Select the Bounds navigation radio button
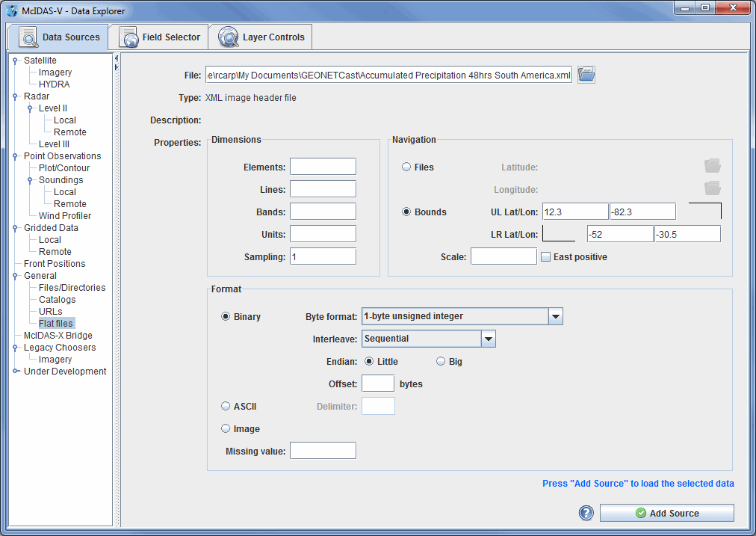 coord(406,212)
